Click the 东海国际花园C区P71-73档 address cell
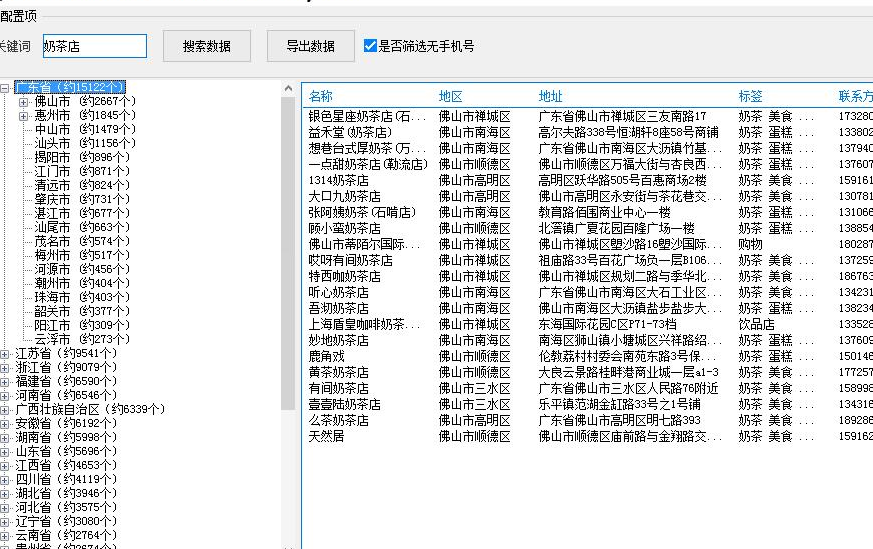 [x=607, y=324]
